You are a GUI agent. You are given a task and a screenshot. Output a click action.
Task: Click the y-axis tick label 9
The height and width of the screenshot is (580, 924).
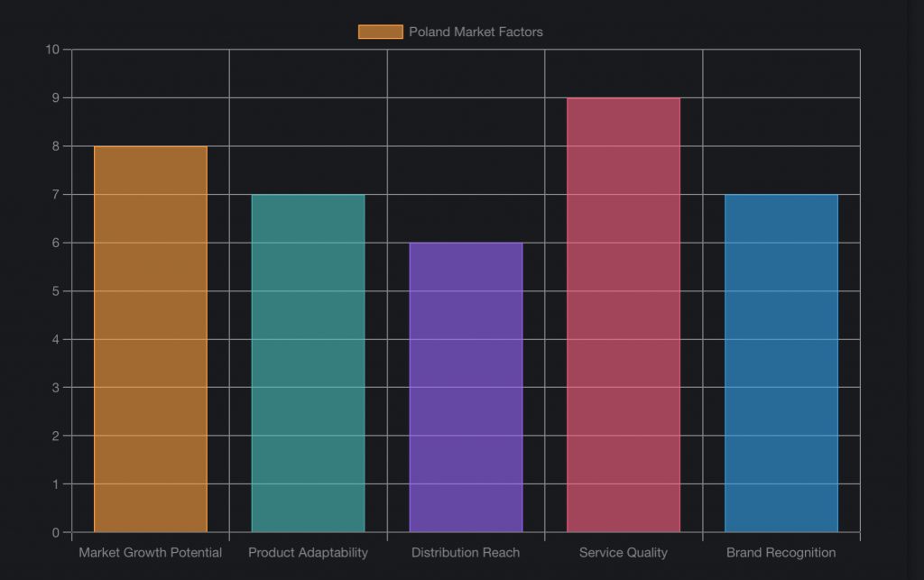[x=56, y=97]
